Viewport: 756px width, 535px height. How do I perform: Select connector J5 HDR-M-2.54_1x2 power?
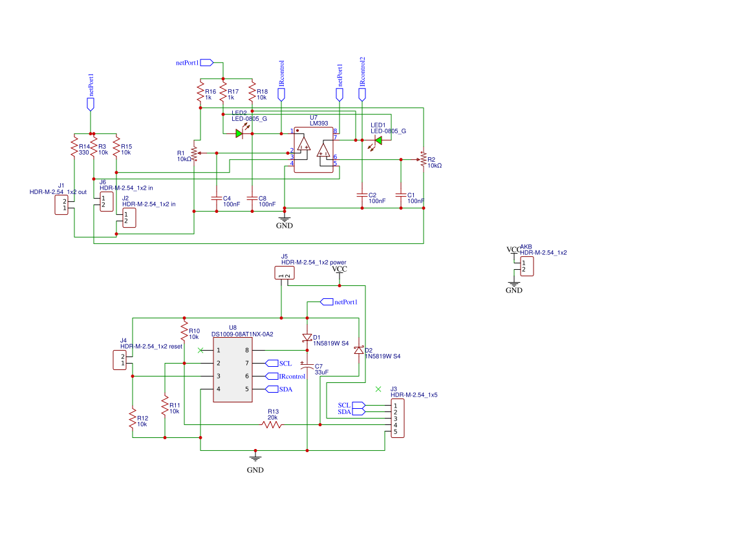[283, 272]
